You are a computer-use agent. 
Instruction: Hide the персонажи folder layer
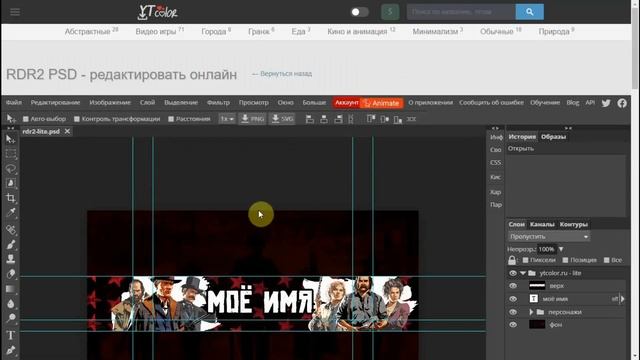[x=513, y=312]
